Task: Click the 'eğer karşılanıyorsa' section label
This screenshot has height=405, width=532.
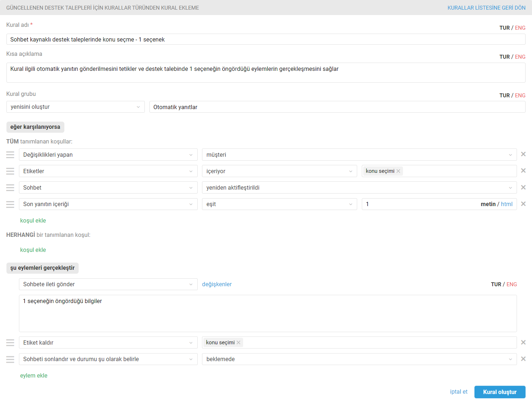Action: pos(35,127)
